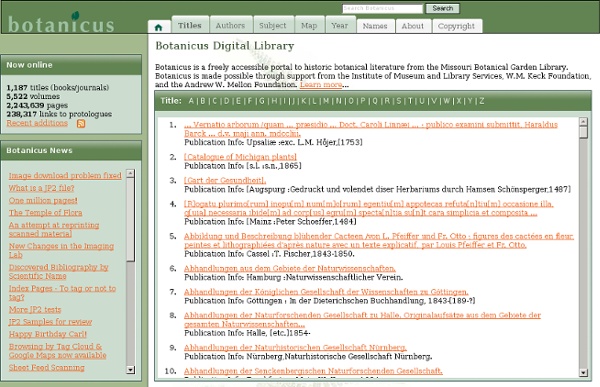Open 'Abhandlungen der Naturhistorischen Gesellschaft Nürnberg'
This screenshot has width=600, height=387.
point(295,348)
